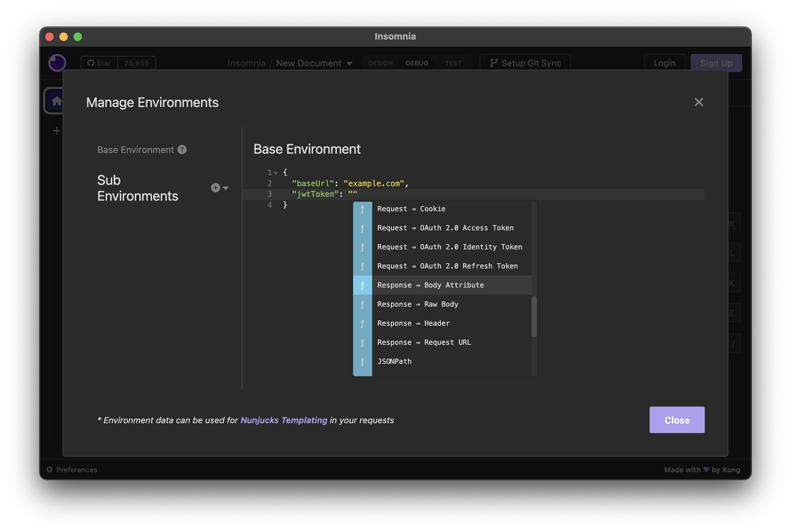This screenshot has height=532, width=791.
Task: Choose Response Raw Body autocomplete item
Action: pyautogui.click(x=417, y=304)
